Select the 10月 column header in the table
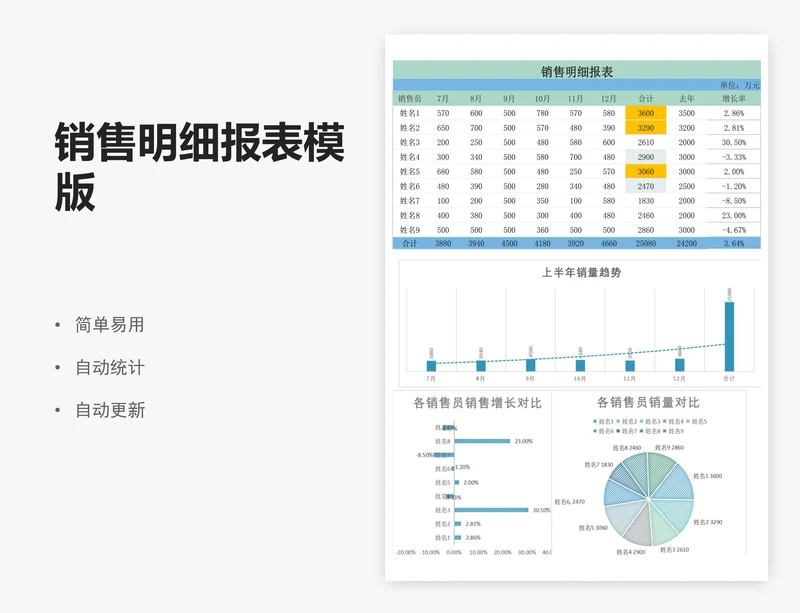 [x=542, y=99]
